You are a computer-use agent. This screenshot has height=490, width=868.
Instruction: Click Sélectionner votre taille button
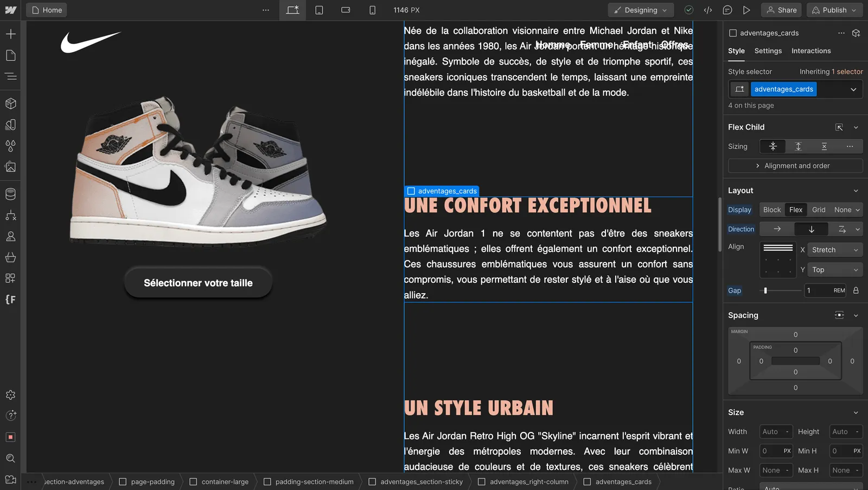(198, 283)
